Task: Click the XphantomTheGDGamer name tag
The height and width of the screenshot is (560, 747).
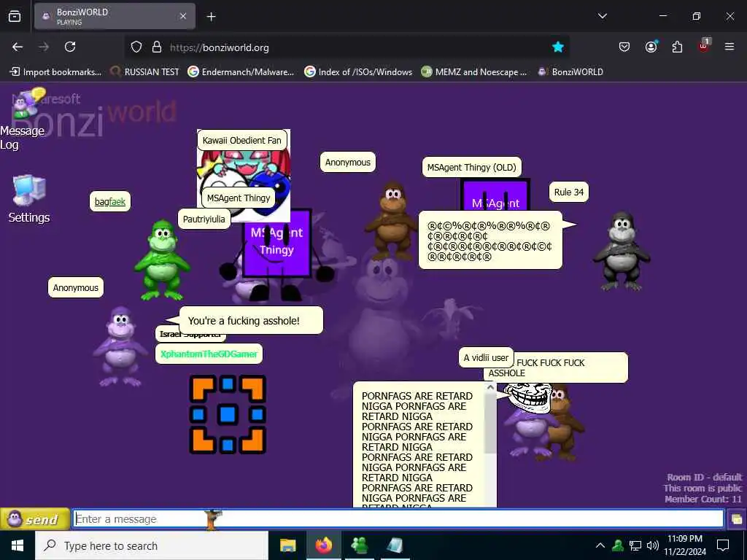Action: tap(209, 354)
